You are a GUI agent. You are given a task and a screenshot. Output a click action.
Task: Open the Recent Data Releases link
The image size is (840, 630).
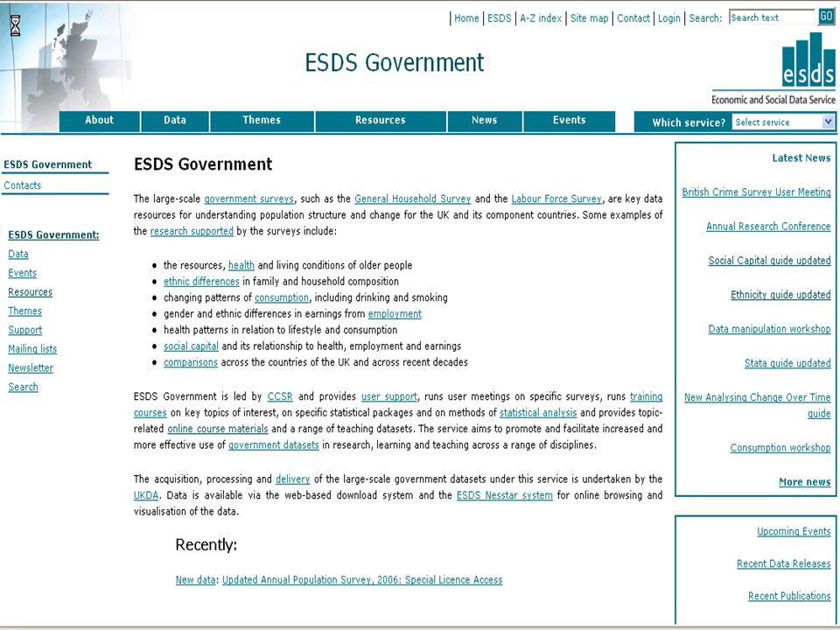784,563
